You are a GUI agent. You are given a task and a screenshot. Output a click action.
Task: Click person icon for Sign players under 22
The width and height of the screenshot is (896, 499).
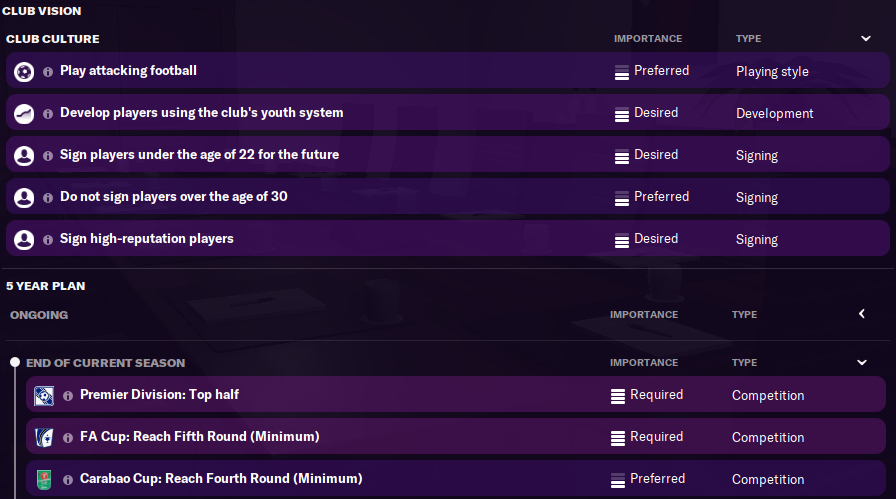pos(24,155)
